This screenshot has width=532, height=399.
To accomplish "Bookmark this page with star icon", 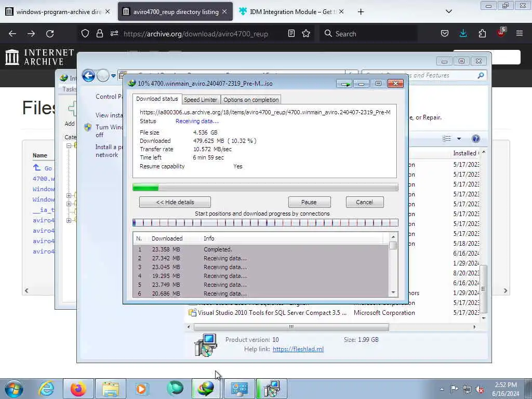I will (306, 33).
